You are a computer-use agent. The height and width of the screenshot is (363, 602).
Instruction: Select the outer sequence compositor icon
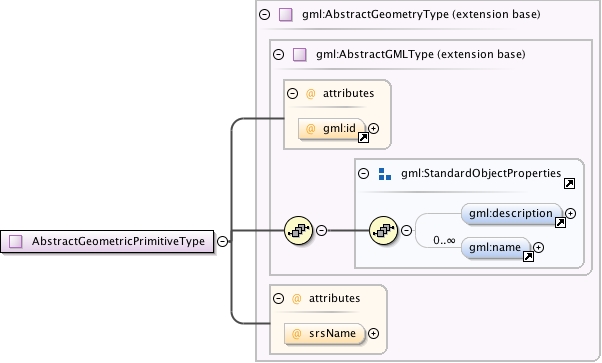298,230
